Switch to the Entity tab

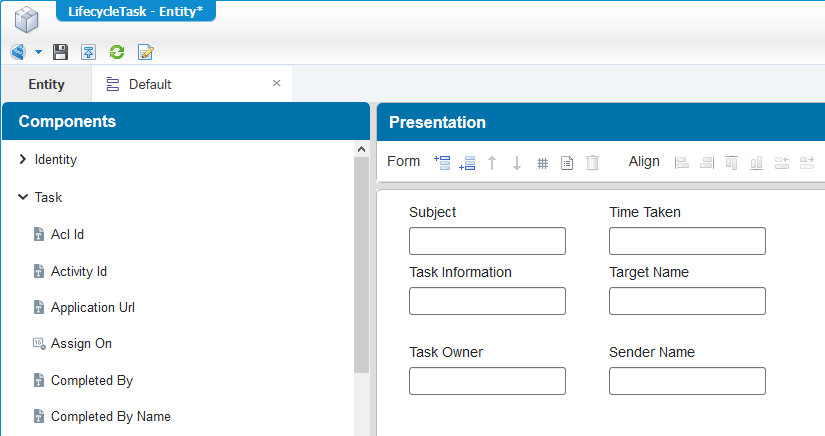coord(46,84)
